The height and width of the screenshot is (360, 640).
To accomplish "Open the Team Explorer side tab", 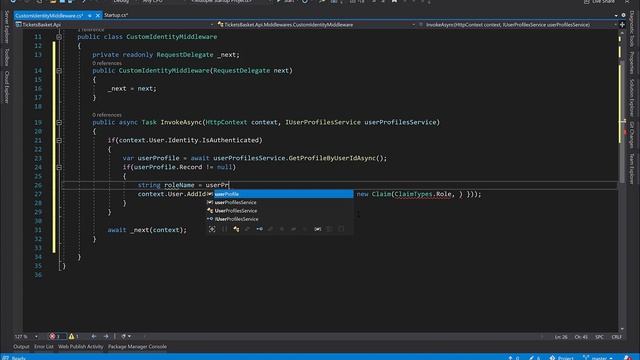I will pyautogui.click(x=632, y=169).
